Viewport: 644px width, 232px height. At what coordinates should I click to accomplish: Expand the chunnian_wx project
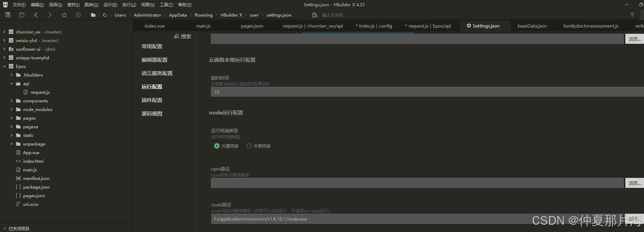[x=4, y=32]
